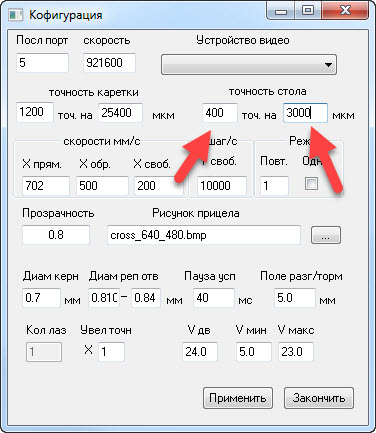Click the application icon in title bar

pyautogui.click(x=15, y=15)
